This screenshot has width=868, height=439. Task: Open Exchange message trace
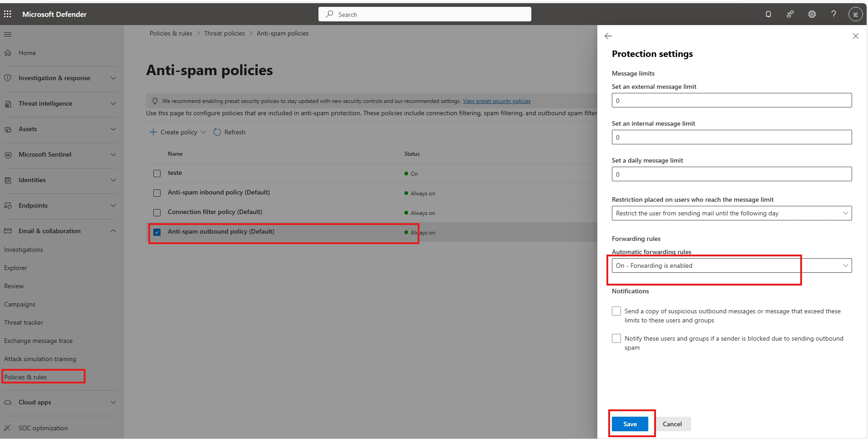(38, 341)
